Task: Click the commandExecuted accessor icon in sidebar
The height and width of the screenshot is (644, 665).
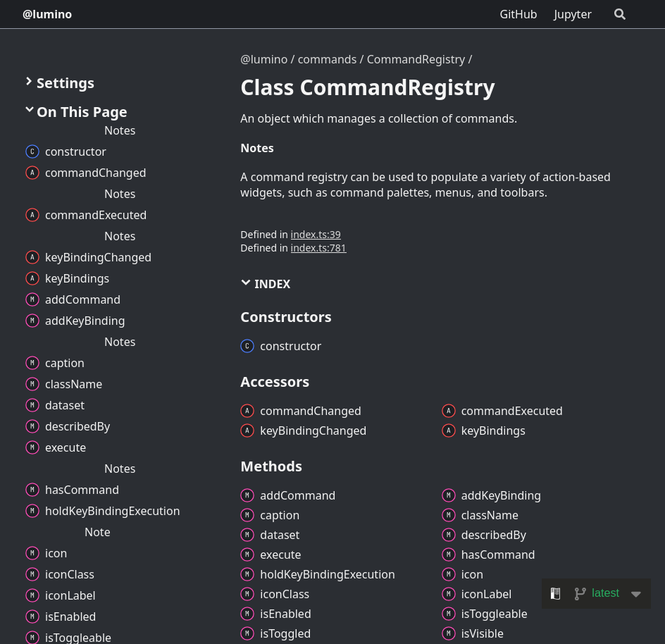Action: (32, 215)
